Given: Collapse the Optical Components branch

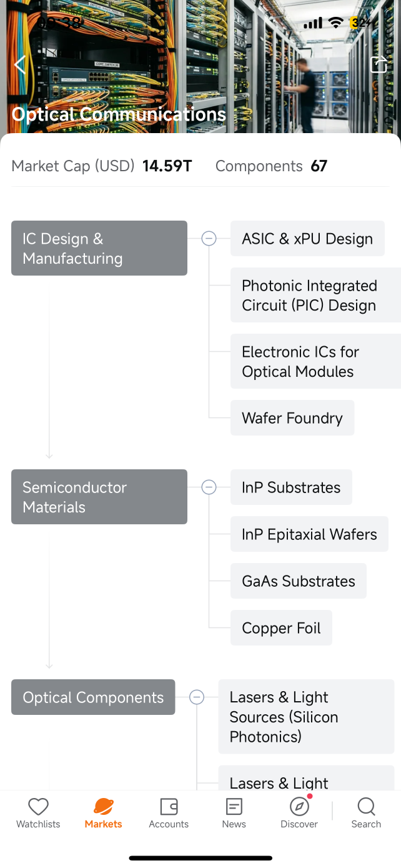Looking at the screenshot, I should pos(197,697).
